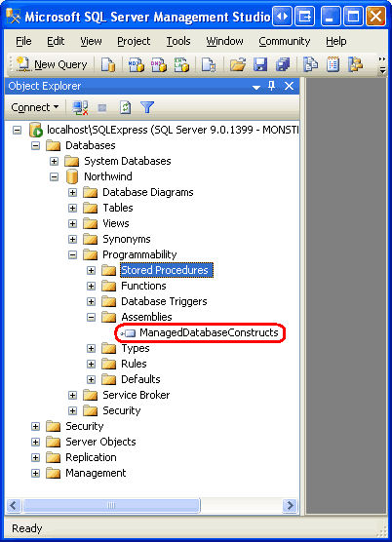Click the horizontal scrollbar thumb
This screenshot has height=542, width=392.
(111, 506)
